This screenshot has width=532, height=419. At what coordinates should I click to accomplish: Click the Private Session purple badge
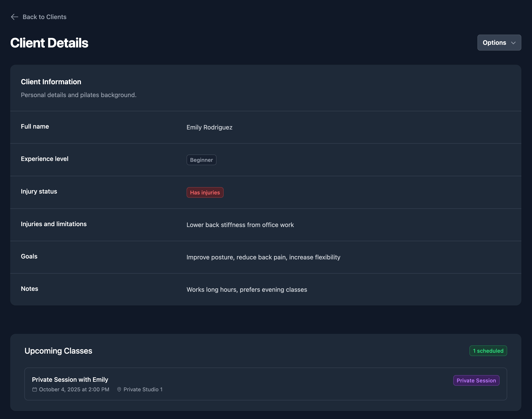[476, 380]
